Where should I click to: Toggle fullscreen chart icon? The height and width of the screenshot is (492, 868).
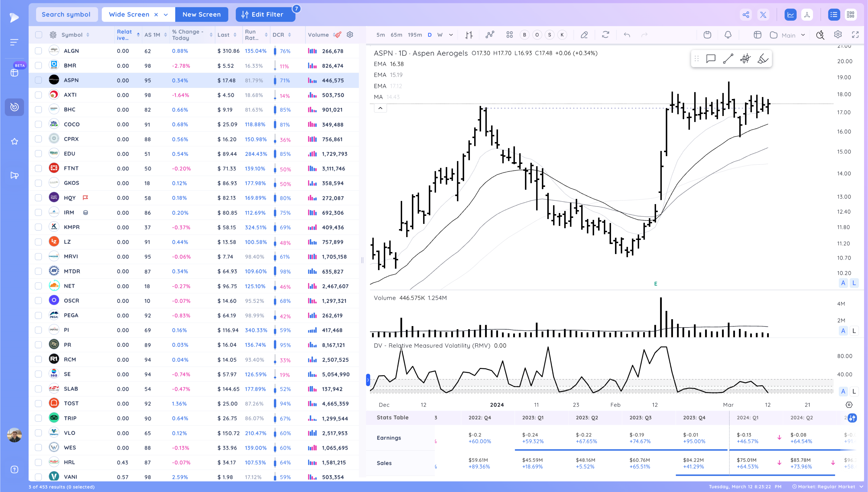coord(855,35)
